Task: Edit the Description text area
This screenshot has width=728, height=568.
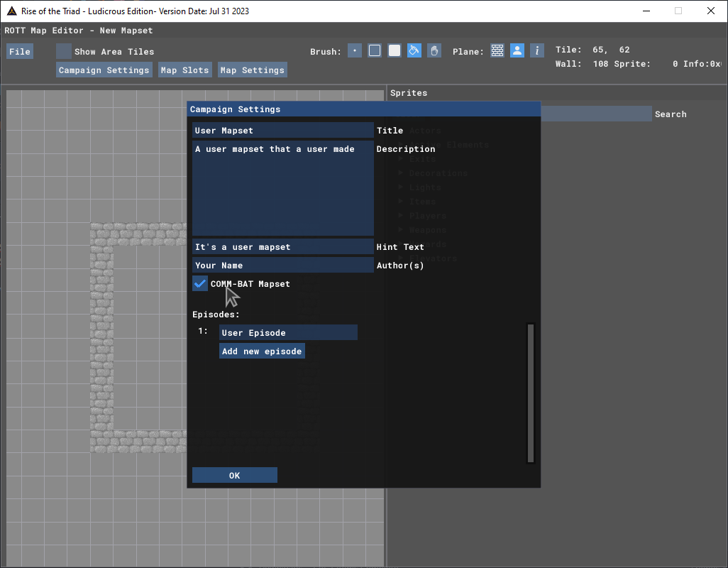Action: (x=282, y=189)
